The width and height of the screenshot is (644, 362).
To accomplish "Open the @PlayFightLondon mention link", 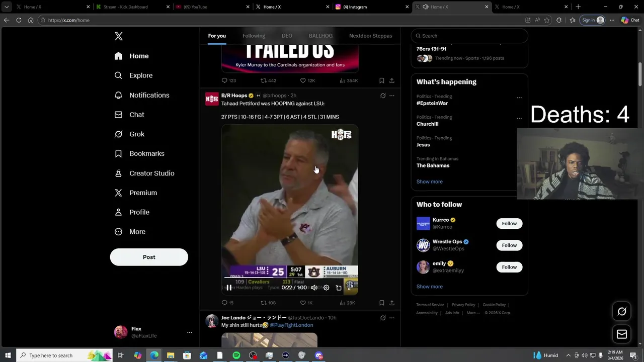I will pyautogui.click(x=291, y=325).
